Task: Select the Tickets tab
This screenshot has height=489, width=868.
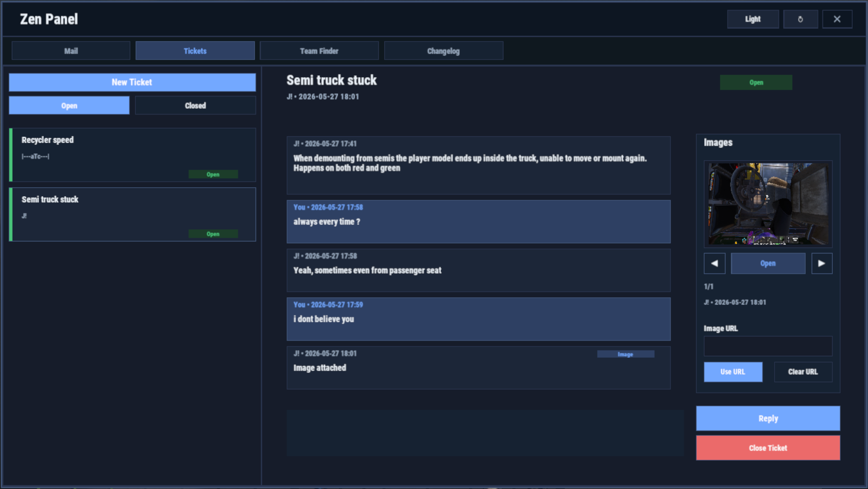Action: pos(195,51)
